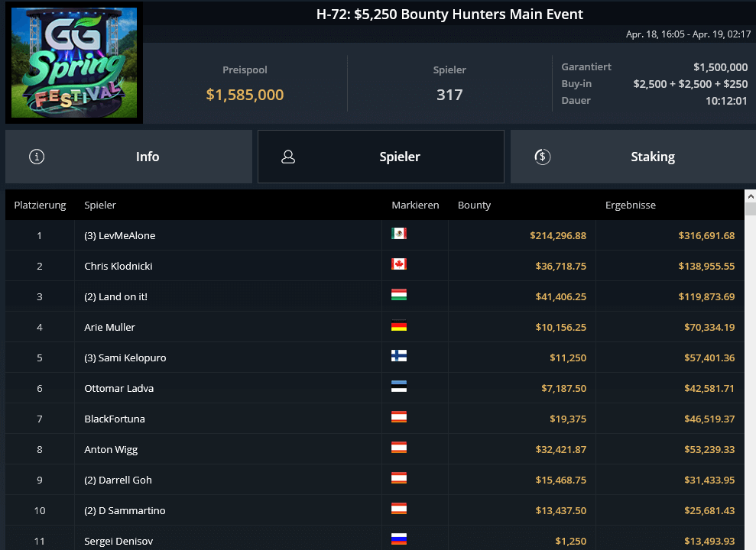The height and width of the screenshot is (550, 756).
Task: Select the Spieler person icon
Action: coord(288,156)
